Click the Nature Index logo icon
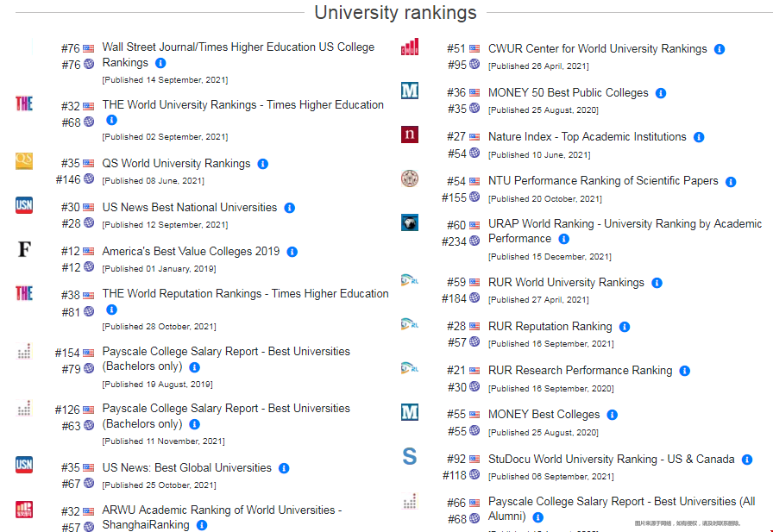 point(410,135)
